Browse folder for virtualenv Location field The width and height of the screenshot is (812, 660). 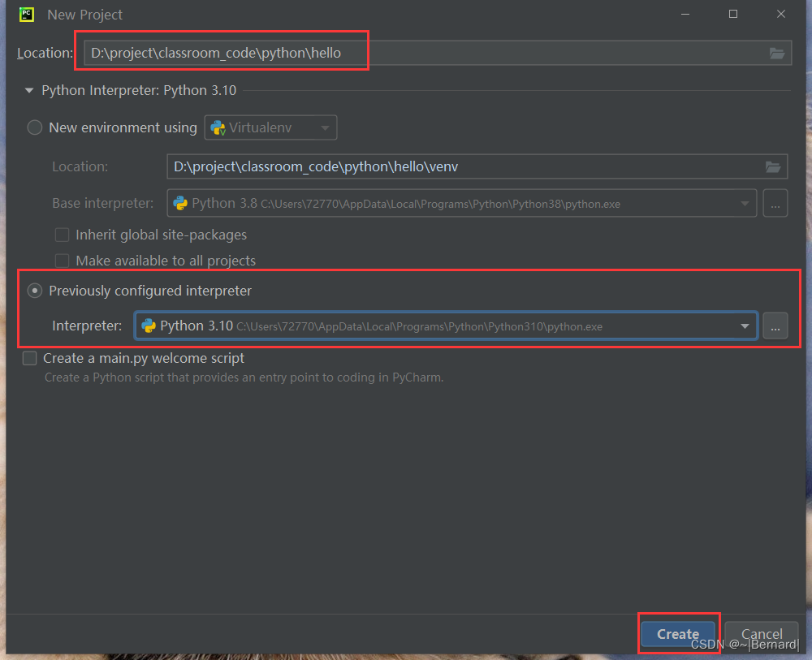pyautogui.click(x=773, y=166)
